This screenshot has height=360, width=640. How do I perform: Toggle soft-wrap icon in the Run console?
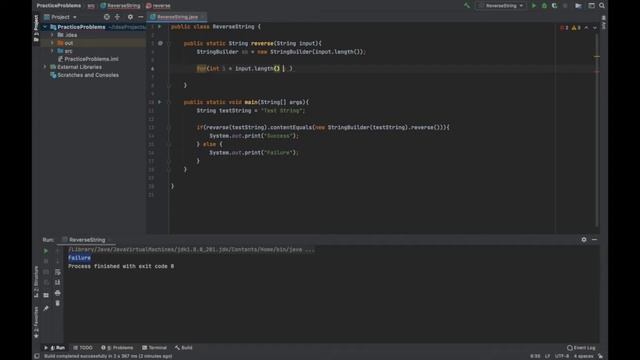click(x=58, y=272)
